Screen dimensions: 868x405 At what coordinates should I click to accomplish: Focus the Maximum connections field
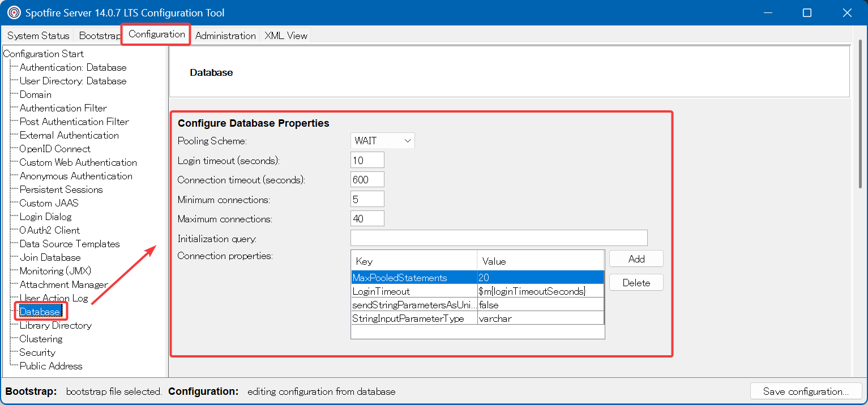[x=367, y=218]
